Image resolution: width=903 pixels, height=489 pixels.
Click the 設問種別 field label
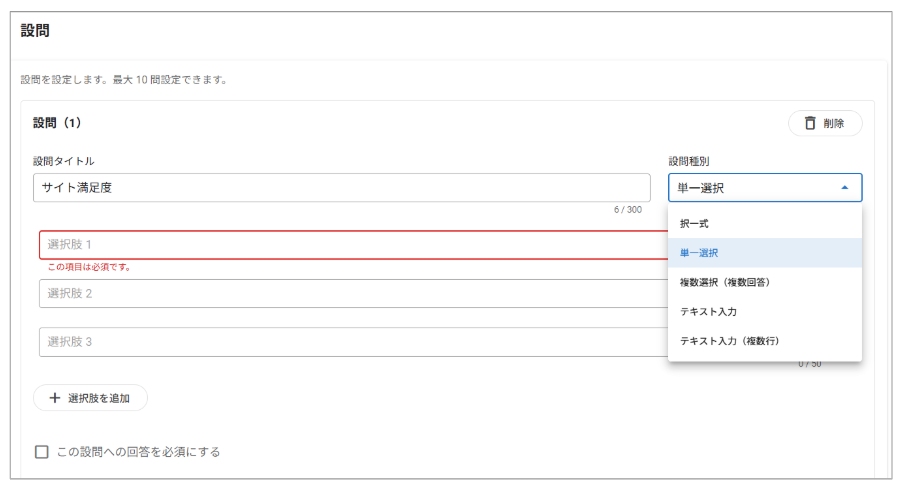click(690, 161)
